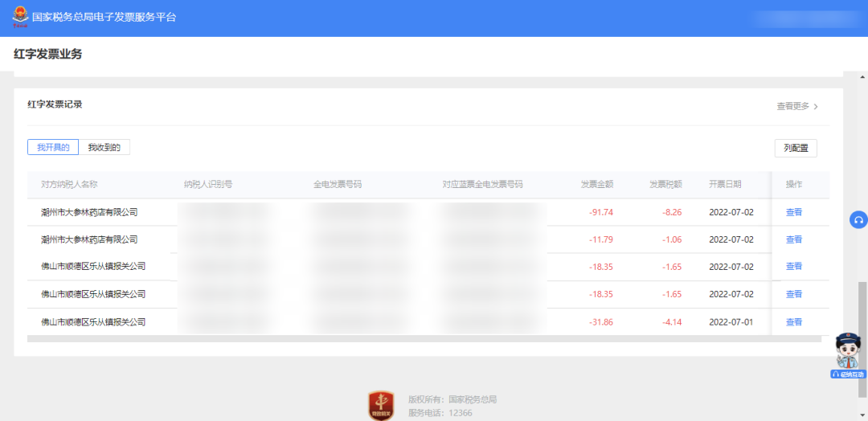The width and height of the screenshot is (868, 421).
Task: View the 2022-07-01 record via 查看
Action: pos(794,322)
